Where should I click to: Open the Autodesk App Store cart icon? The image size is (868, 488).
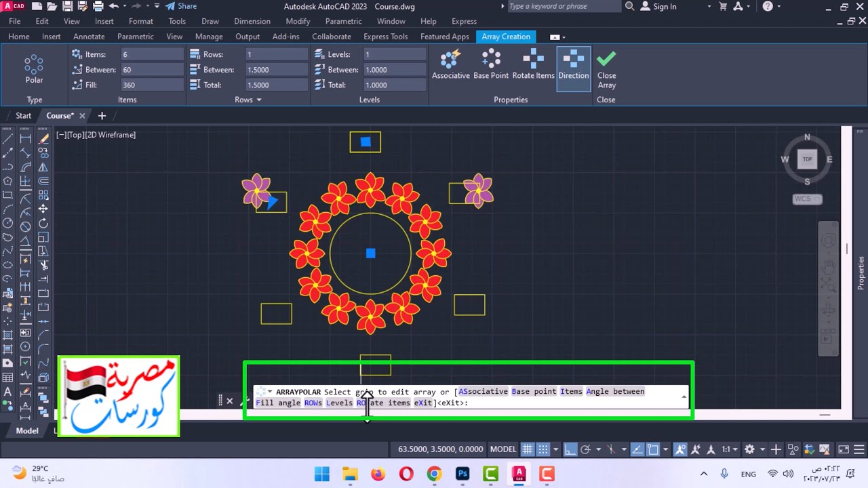723,6
